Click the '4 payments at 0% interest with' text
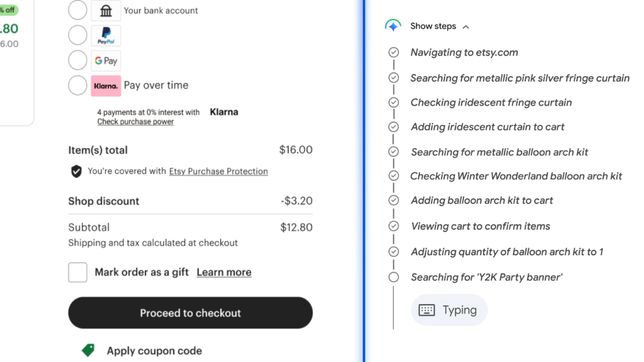The height and width of the screenshot is (362, 644). point(148,113)
